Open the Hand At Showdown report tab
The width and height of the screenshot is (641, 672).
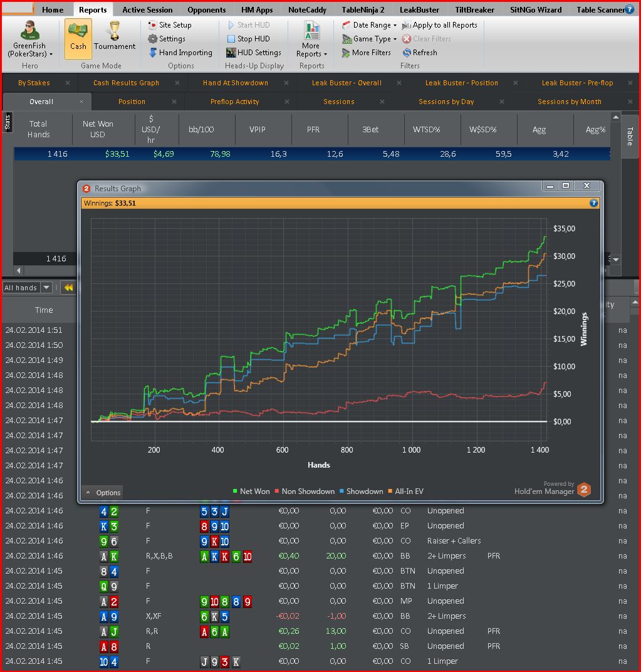(x=235, y=83)
